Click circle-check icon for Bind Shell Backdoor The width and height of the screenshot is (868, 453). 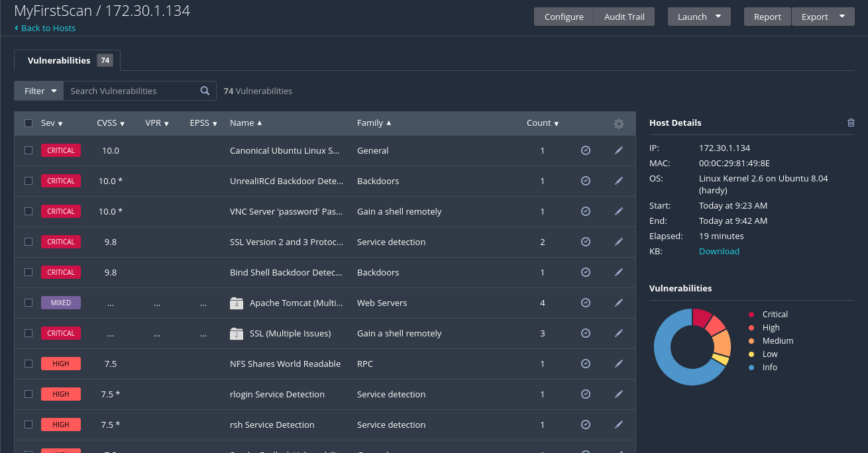point(586,272)
